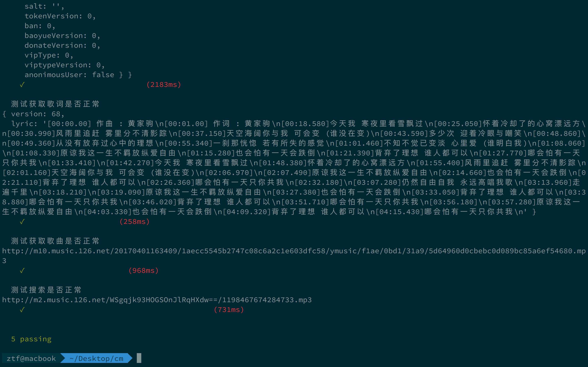Click the m10.music.126.net mp3 URL
Screen dimensions: 588x367
[x=294, y=251]
